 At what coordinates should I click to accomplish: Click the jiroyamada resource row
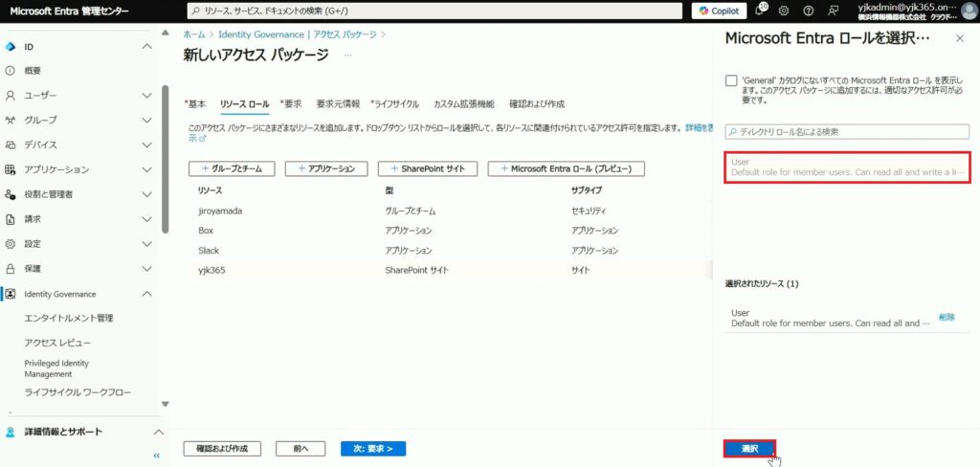click(450, 211)
